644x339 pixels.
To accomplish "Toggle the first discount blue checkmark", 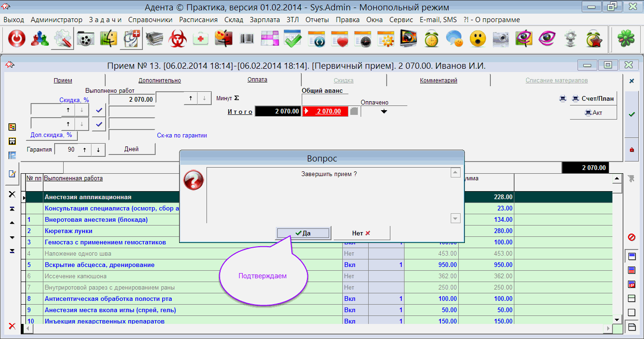I will pos(99,110).
